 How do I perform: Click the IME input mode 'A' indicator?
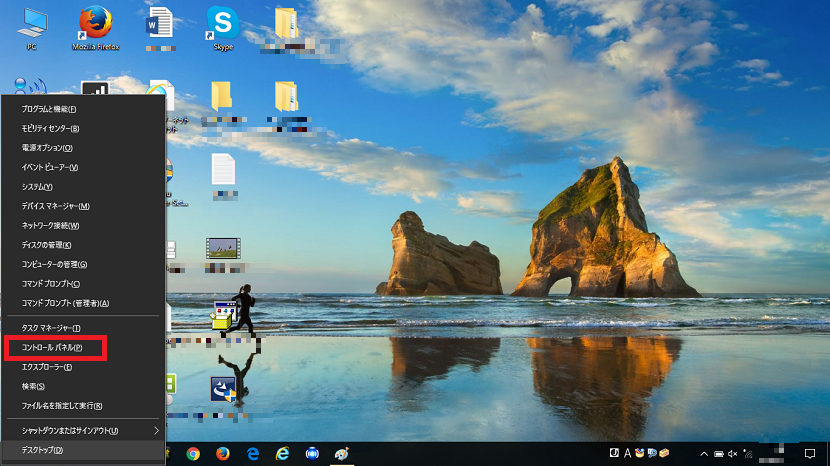tap(627, 453)
